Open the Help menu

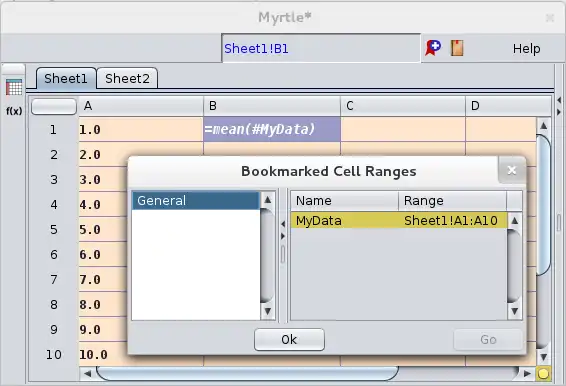coord(526,48)
